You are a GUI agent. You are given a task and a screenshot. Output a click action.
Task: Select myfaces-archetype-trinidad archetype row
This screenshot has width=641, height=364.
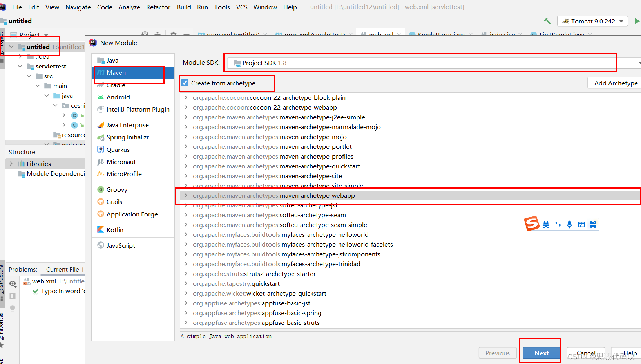pyautogui.click(x=410, y=264)
